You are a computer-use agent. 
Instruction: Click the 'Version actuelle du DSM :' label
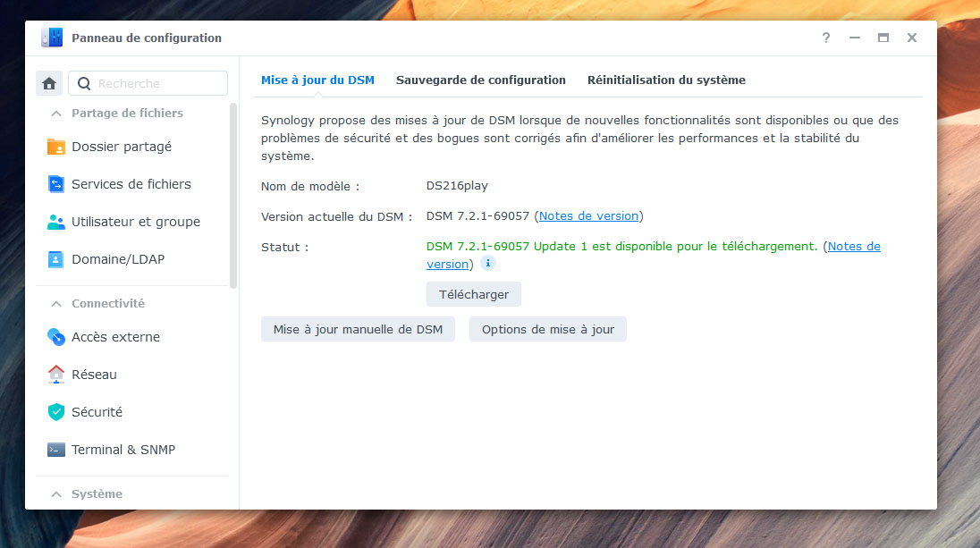337,217
